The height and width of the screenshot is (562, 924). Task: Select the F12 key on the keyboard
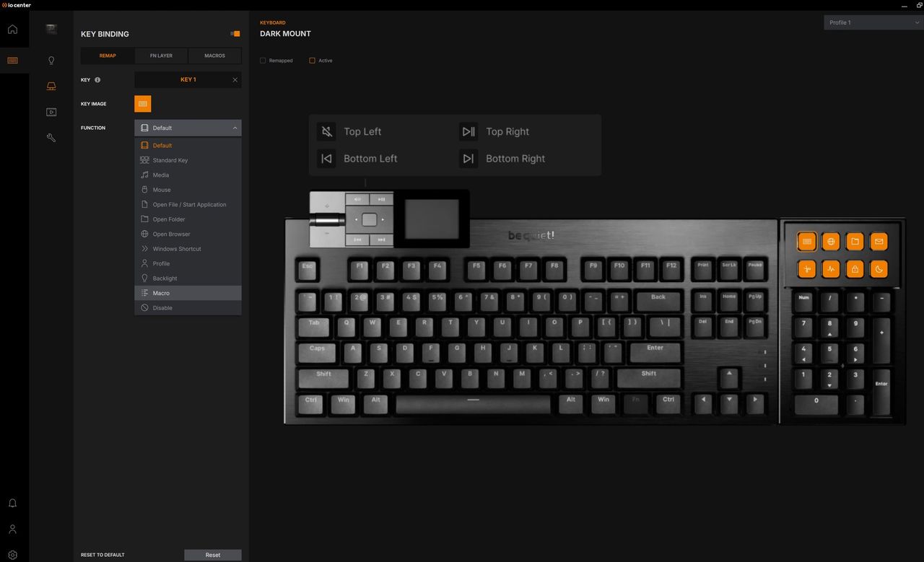point(671,270)
